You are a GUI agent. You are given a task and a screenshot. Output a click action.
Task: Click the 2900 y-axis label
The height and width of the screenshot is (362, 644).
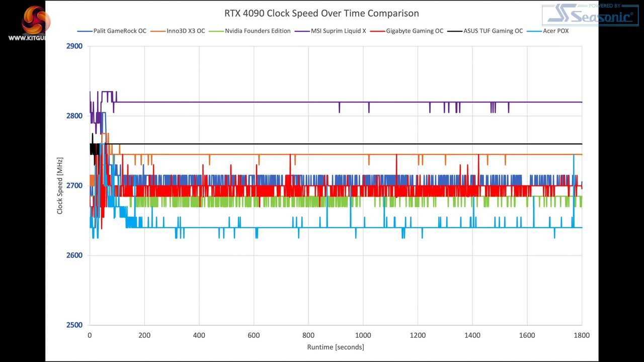[74, 46]
